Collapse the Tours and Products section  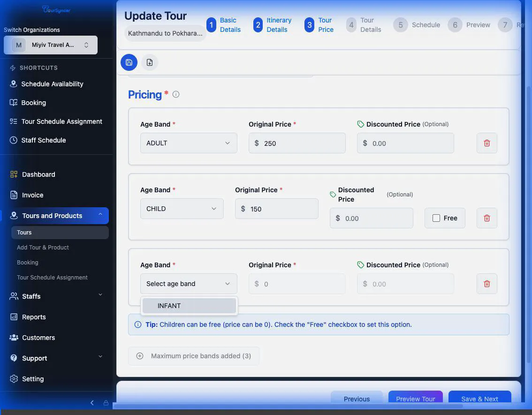click(99, 215)
